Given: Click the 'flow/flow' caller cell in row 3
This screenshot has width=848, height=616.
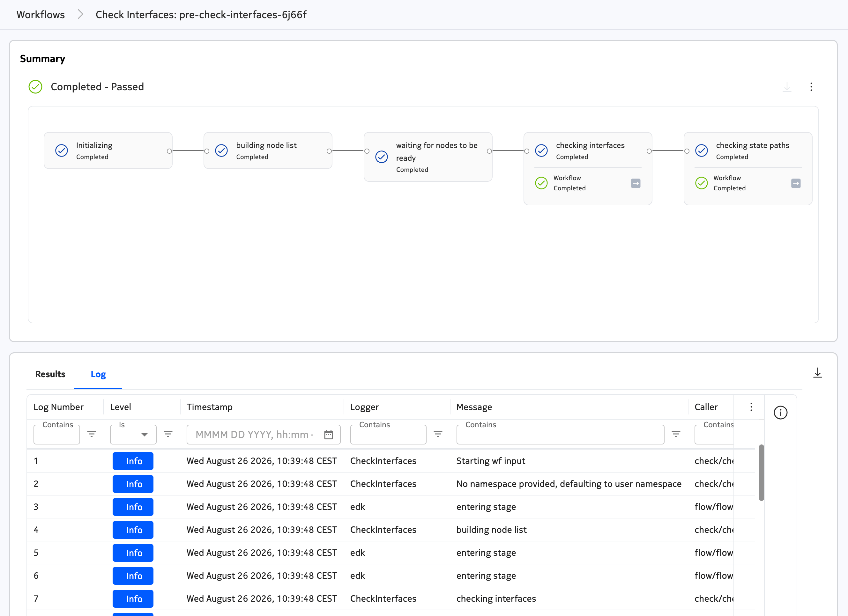Looking at the screenshot, I should [x=714, y=507].
